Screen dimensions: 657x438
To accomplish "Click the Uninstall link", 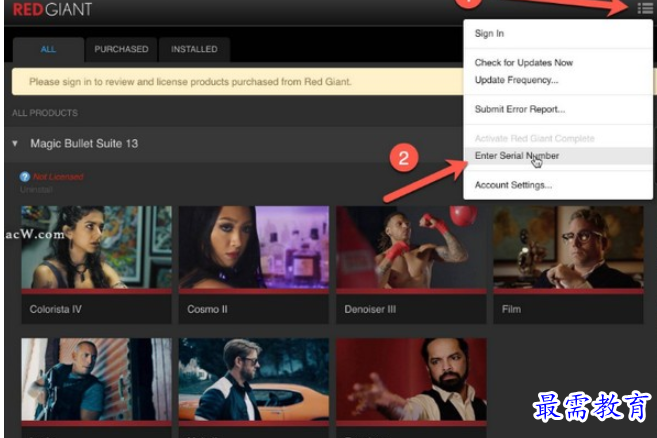I will coord(36,190).
